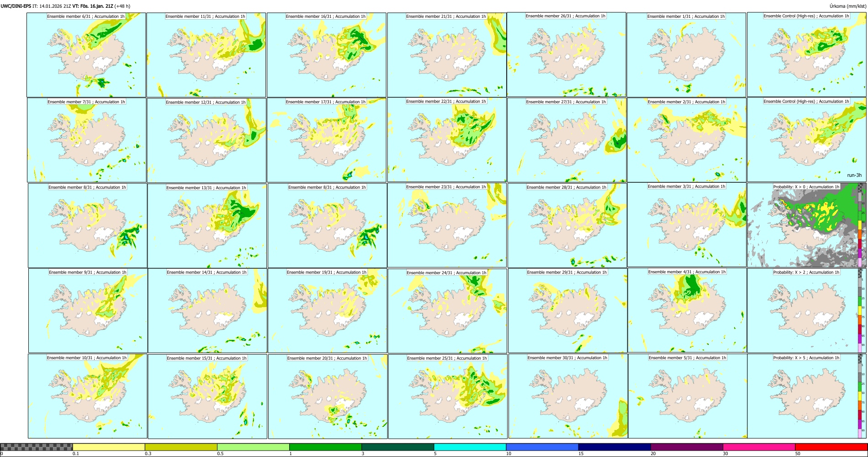Select the gray checkered 0–0.1 legend swatch
This screenshot has height=457, width=868.
click(x=37, y=447)
